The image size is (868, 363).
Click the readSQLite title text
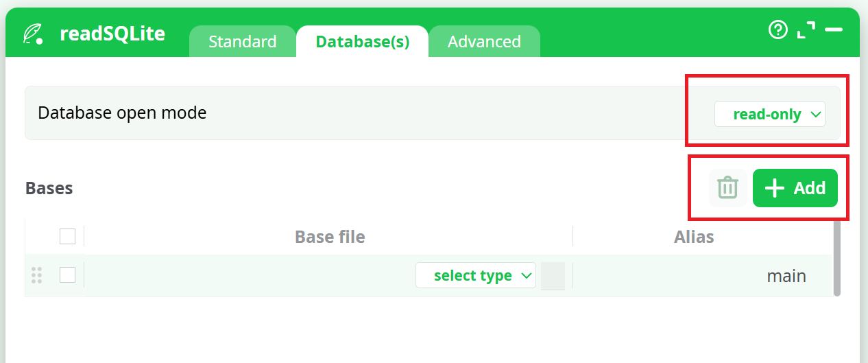click(112, 34)
